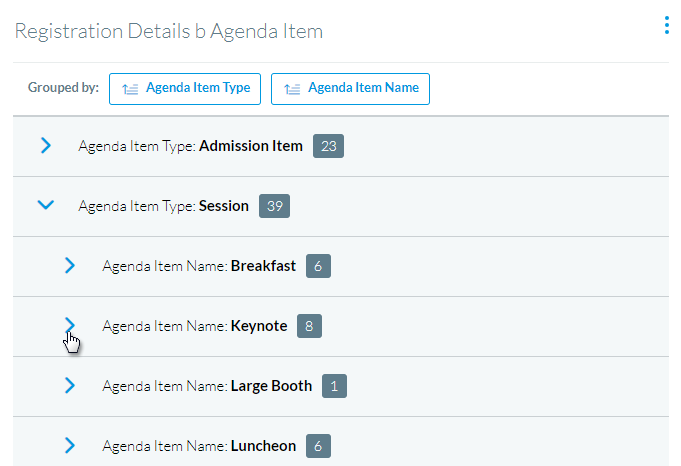Expand the Admission Item group chevron
Screen dimensions: 681x466
coord(46,145)
